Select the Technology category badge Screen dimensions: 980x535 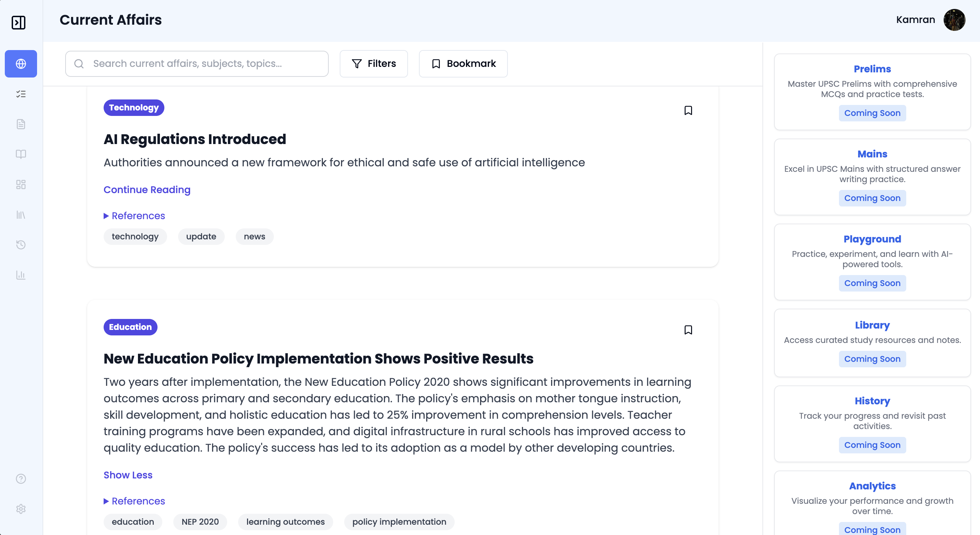click(x=133, y=108)
